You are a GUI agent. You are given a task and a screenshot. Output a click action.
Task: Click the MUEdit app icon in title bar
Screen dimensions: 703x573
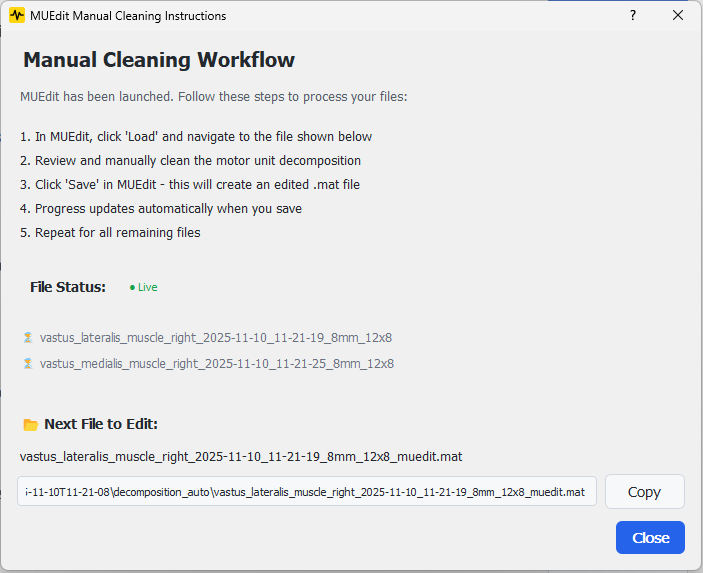click(17, 16)
